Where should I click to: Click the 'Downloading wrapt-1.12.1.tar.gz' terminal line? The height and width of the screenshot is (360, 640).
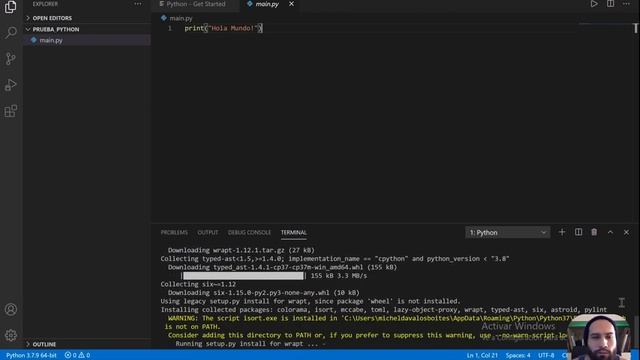(x=241, y=250)
